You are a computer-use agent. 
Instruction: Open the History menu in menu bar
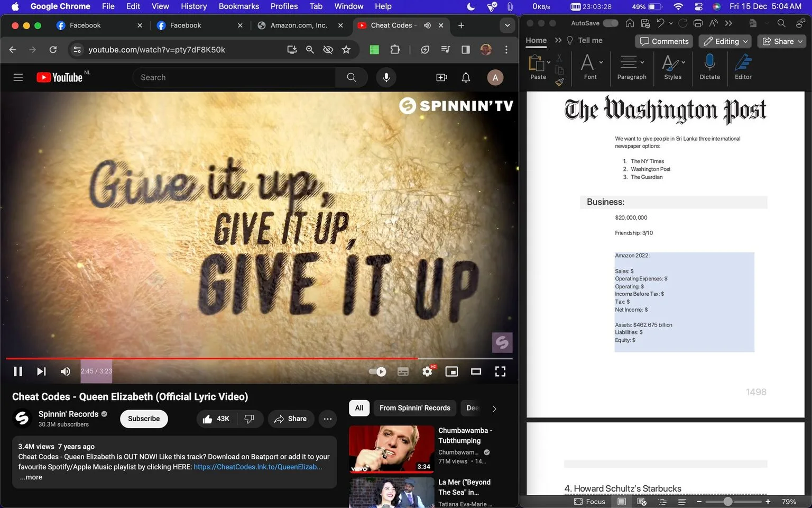tap(193, 6)
